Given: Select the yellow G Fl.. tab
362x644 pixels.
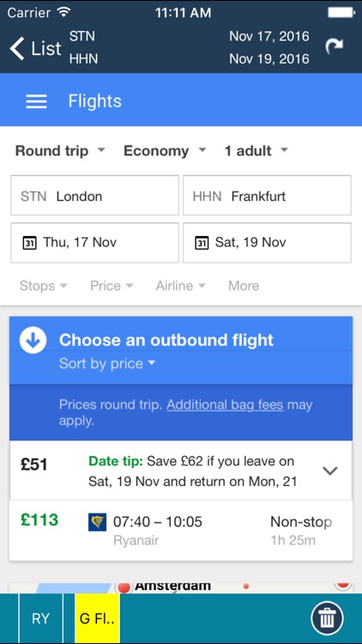Looking at the screenshot, I should tap(97, 618).
